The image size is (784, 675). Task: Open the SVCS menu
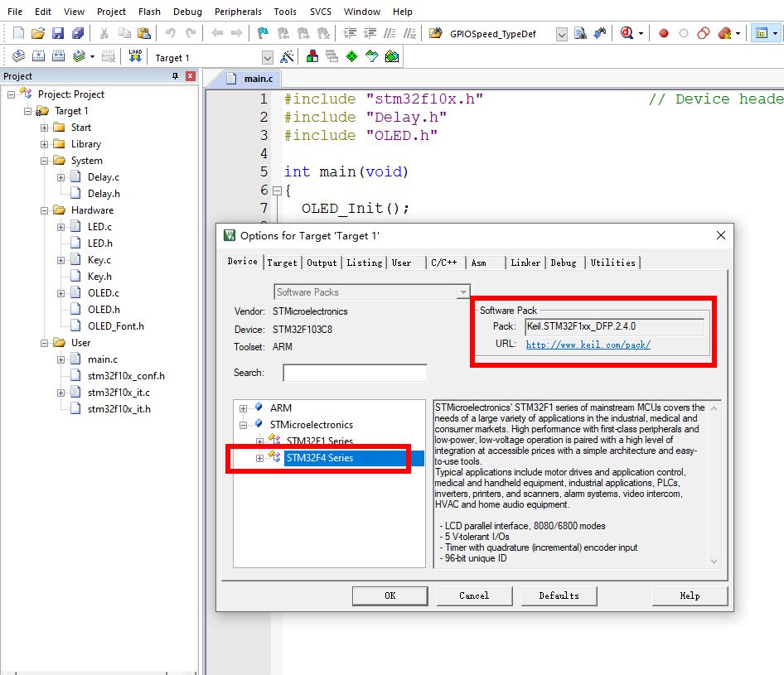(x=321, y=12)
